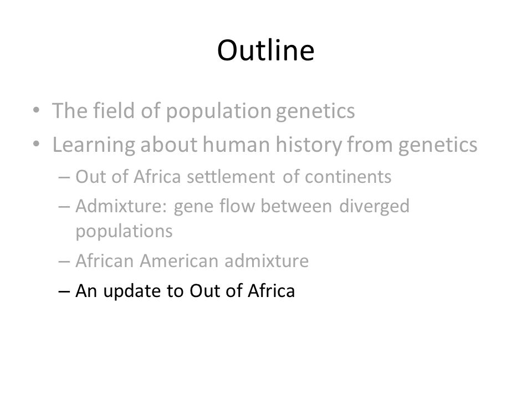Click the dash before "Out of Africa settlement"
The width and height of the screenshot is (532, 399).
[x=64, y=177]
